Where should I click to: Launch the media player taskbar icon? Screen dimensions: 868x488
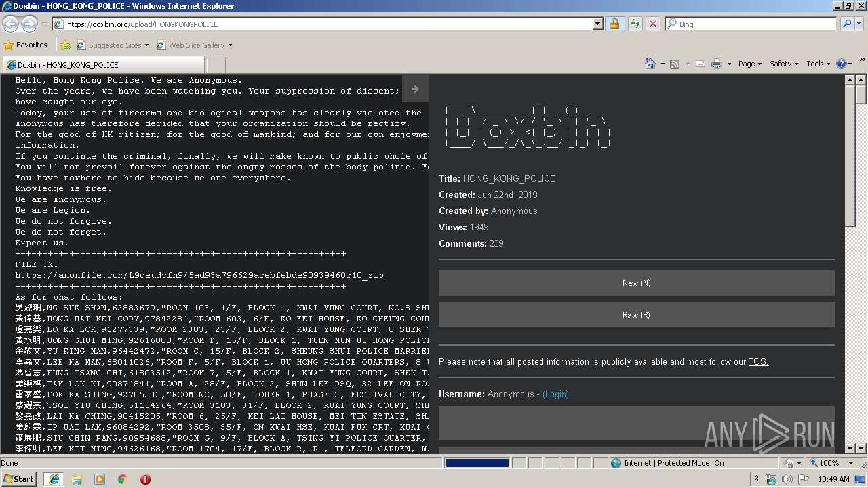tap(100, 479)
